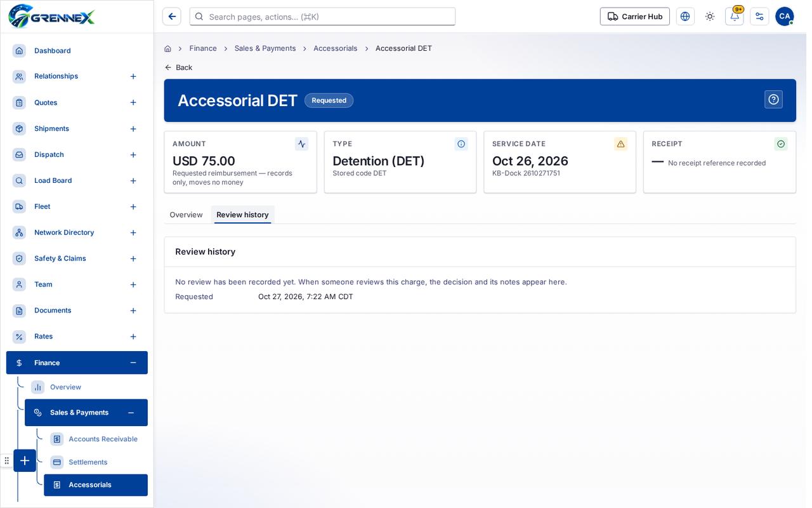The width and height of the screenshot is (812, 508).
Task: Open the Documents sidebar item
Action: point(77,311)
